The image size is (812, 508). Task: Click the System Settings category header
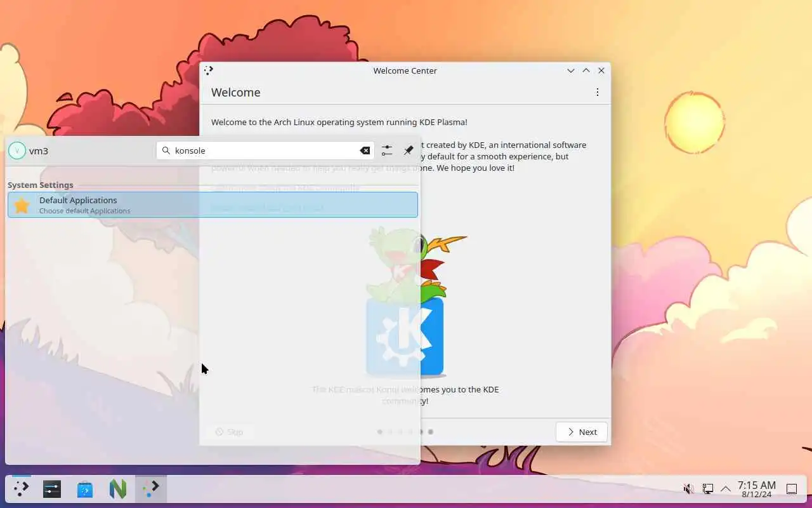pos(41,185)
